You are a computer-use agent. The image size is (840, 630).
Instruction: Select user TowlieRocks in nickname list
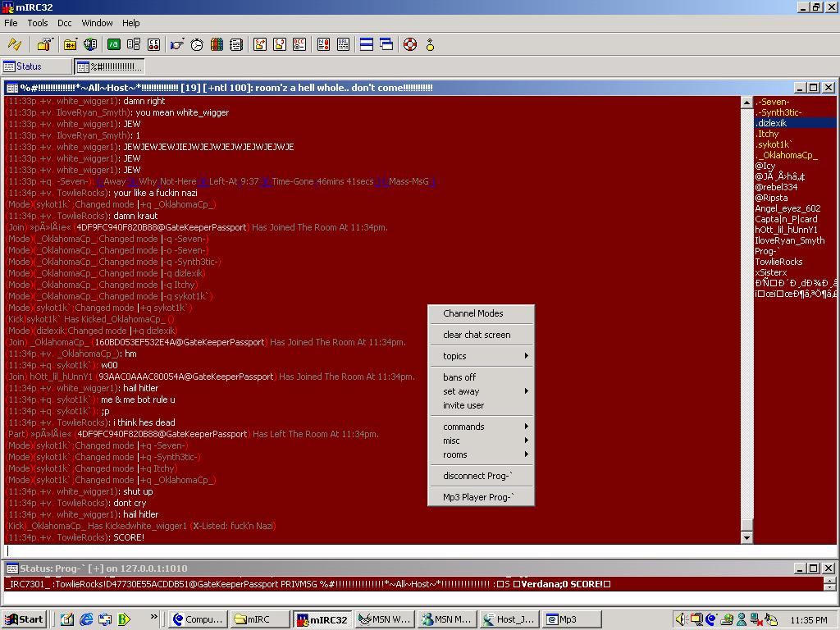[x=778, y=262]
